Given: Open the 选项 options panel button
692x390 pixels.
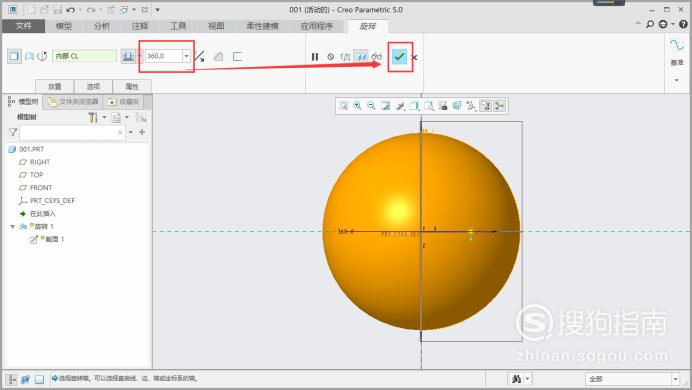Looking at the screenshot, I should pyautogui.click(x=93, y=86).
